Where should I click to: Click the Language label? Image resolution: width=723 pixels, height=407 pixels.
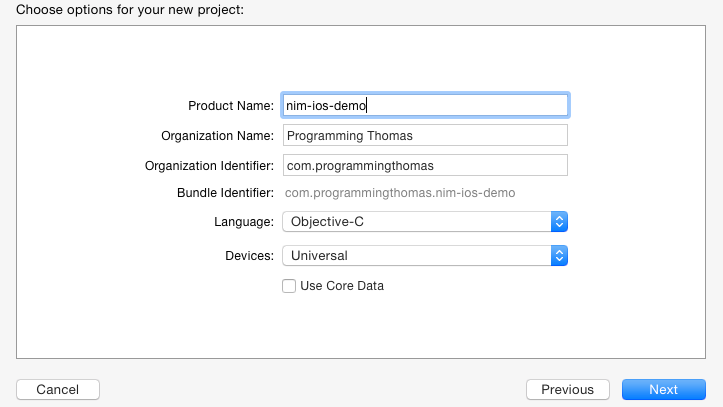(x=244, y=222)
